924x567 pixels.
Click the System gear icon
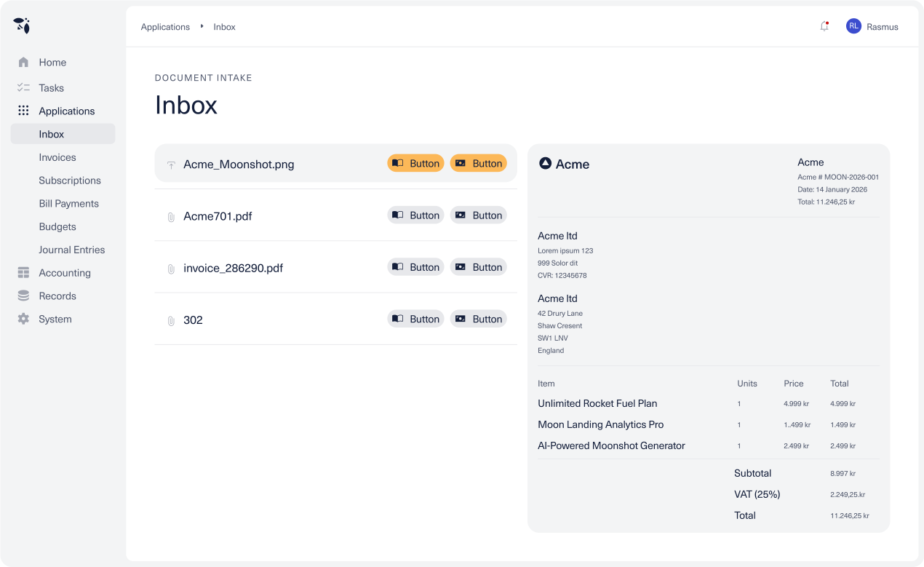[x=23, y=320]
